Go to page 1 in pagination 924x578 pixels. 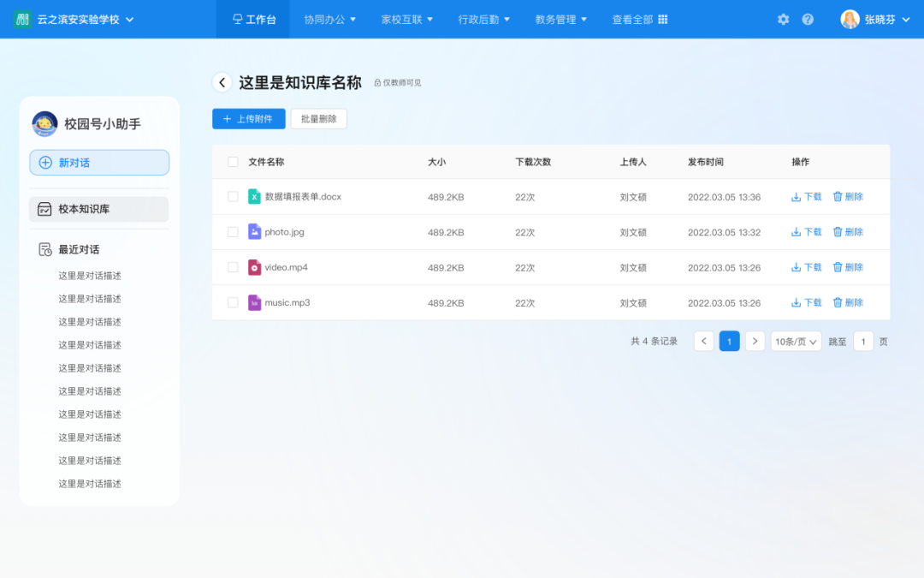click(729, 341)
